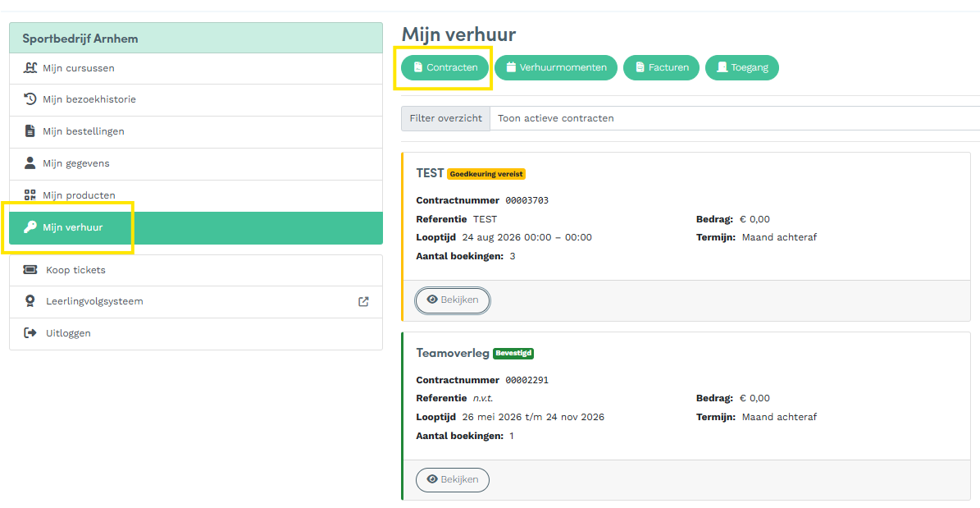
Task: Click the eye icon in TEST contract's Bekijken
Action: [x=432, y=300]
